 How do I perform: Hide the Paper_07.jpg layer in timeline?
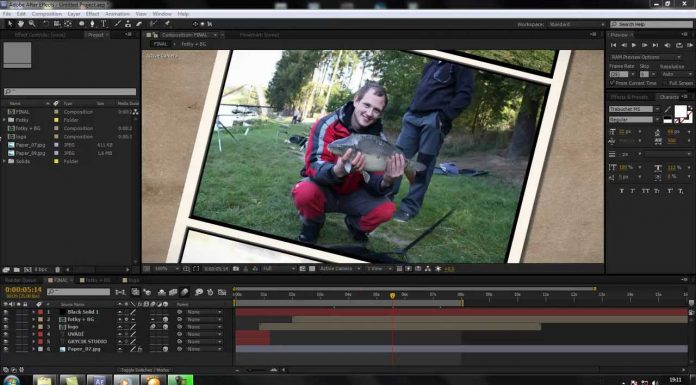click(5, 349)
